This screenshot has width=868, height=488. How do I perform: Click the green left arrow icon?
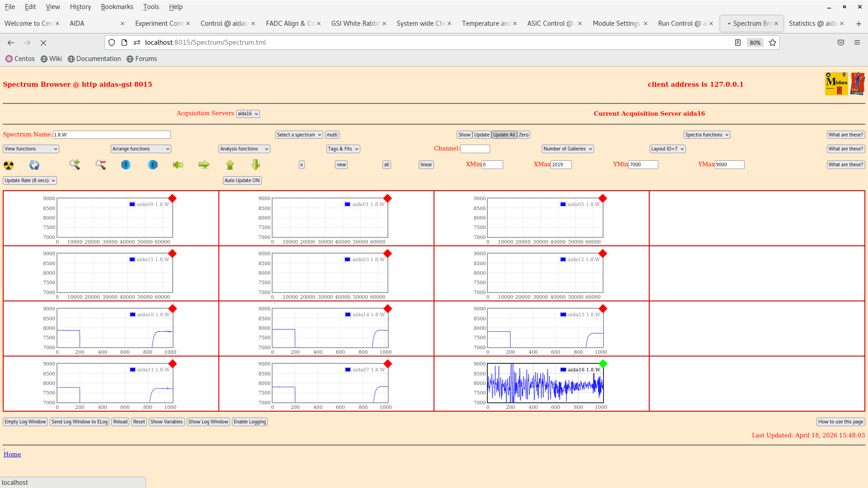(178, 165)
